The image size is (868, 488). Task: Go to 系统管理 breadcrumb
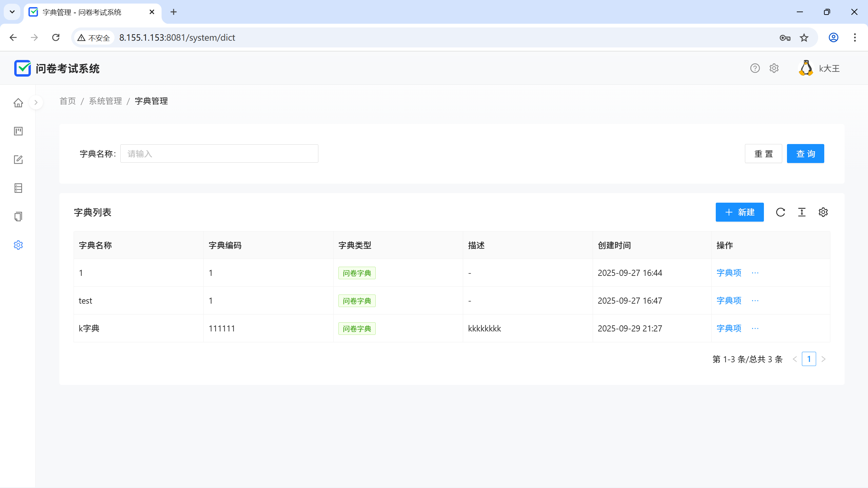point(105,101)
